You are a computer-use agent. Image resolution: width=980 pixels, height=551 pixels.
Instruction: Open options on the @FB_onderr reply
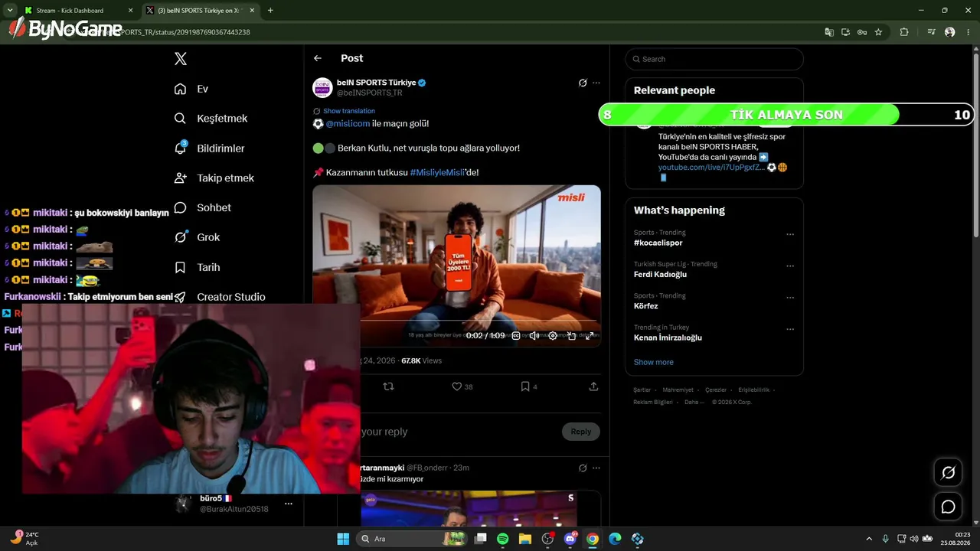(x=596, y=468)
